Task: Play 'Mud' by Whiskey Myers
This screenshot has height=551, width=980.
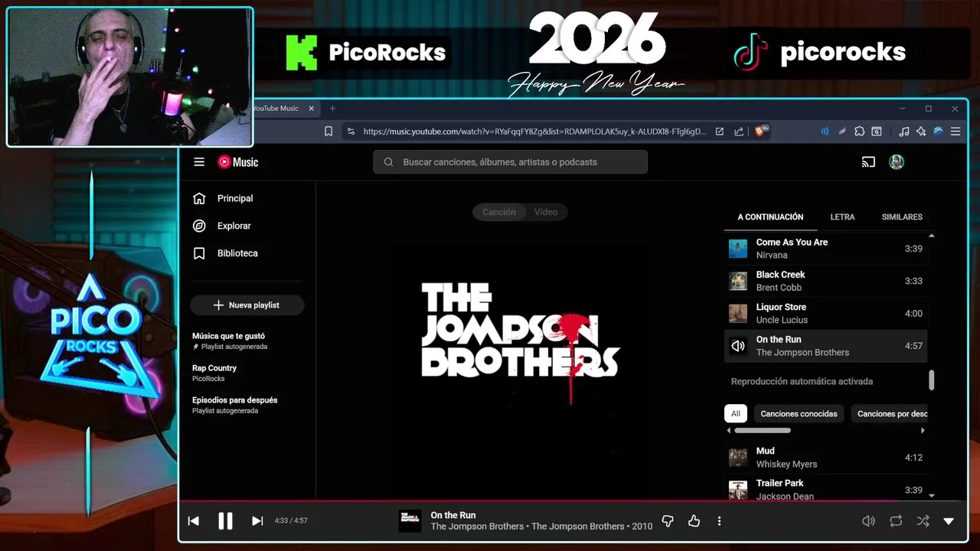Action: click(825, 458)
